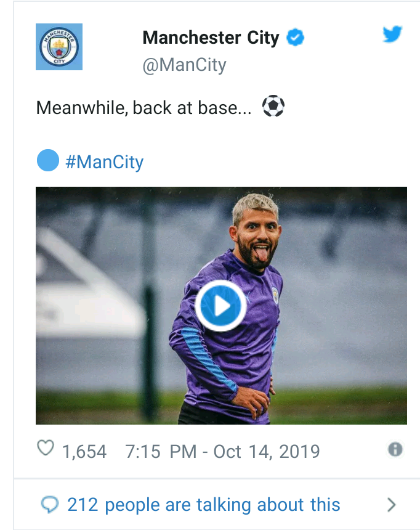This screenshot has height=530, width=420.
Task: Open "212 people are talking about this"
Action: [x=203, y=505]
